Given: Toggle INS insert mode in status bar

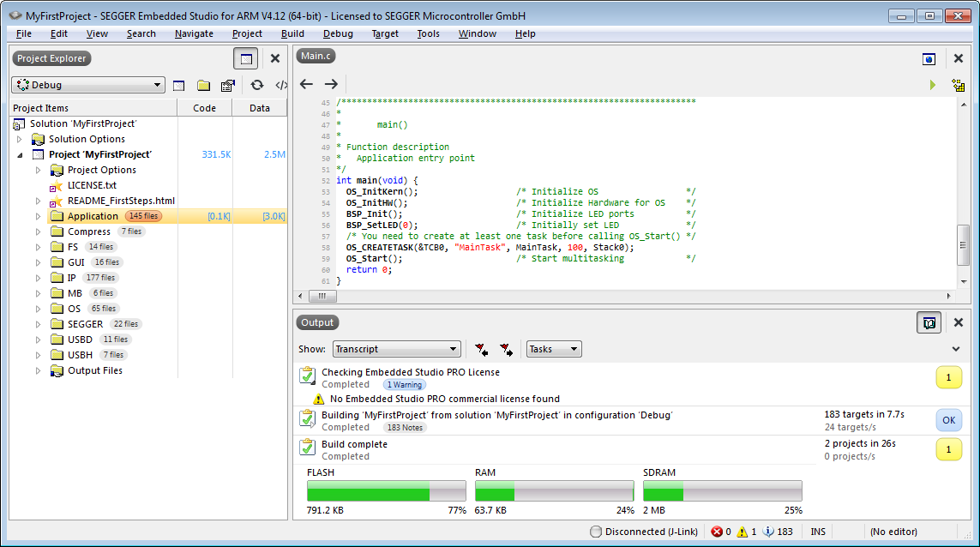Looking at the screenshot, I should (818, 532).
